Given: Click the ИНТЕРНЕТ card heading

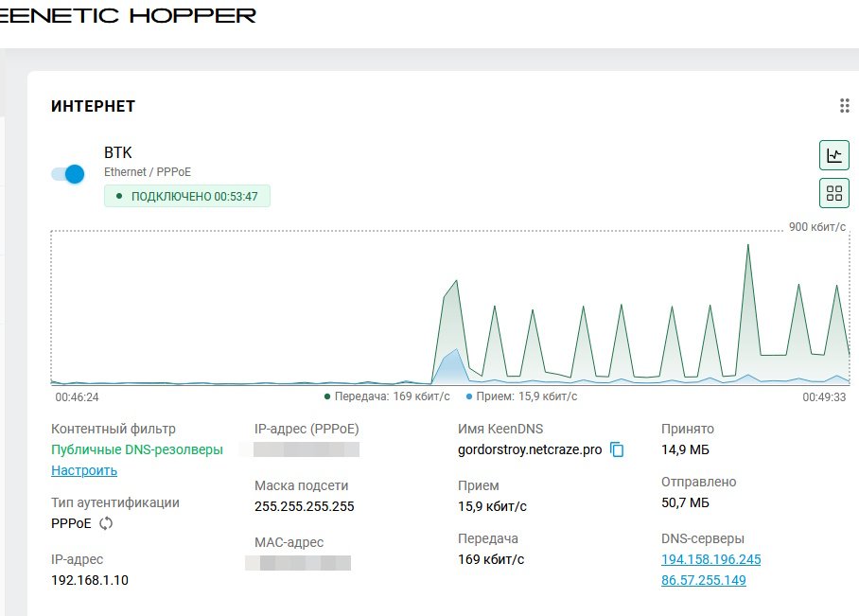Looking at the screenshot, I should (x=93, y=107).
